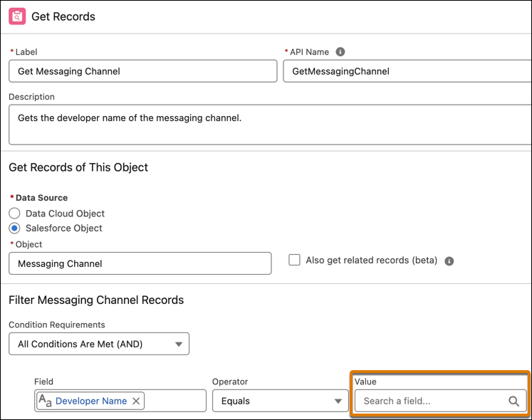Click the Value field search magnifier icon
The height and width of the screenshot is (420, 532).
pos(513,401)
